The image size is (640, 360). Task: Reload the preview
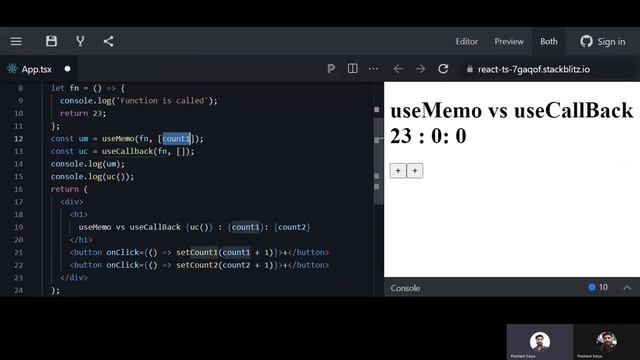point(443,69)
